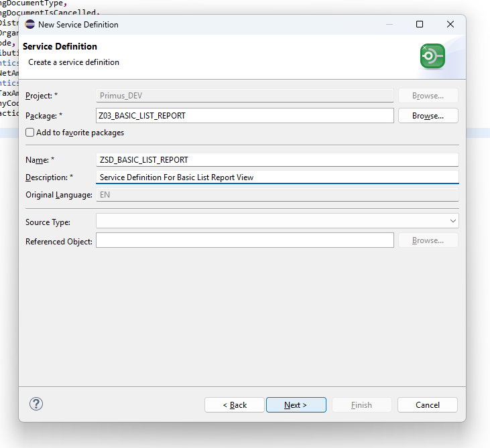The image size is (490, 448).
Task: Click the help question mark icon
Action: click(36, 404)
